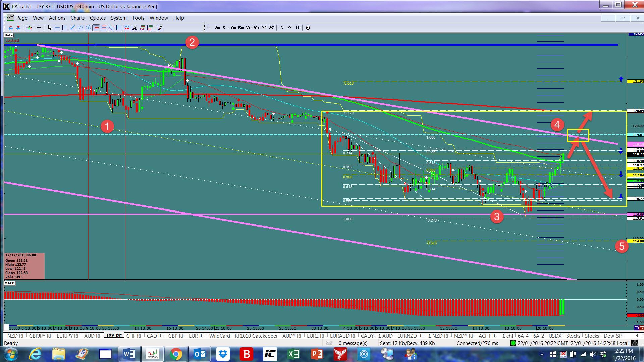Select the linear regression channel tool

[x=88, y=28]
